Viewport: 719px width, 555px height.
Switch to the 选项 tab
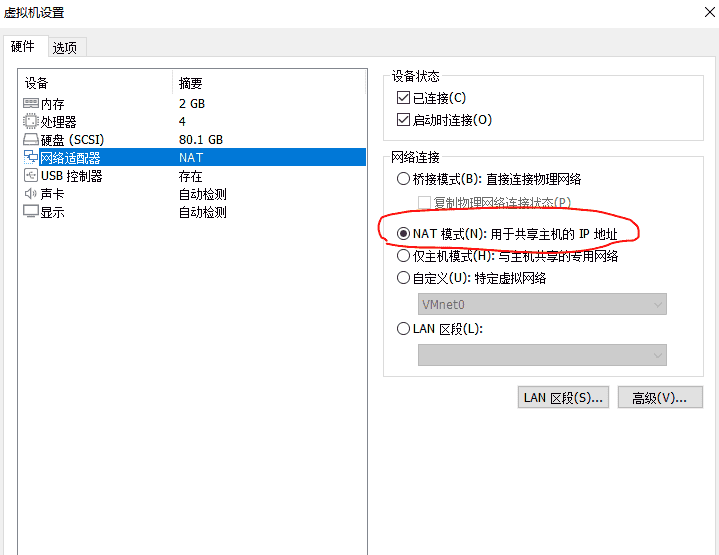pyautogui.click(x=65, y=48)
